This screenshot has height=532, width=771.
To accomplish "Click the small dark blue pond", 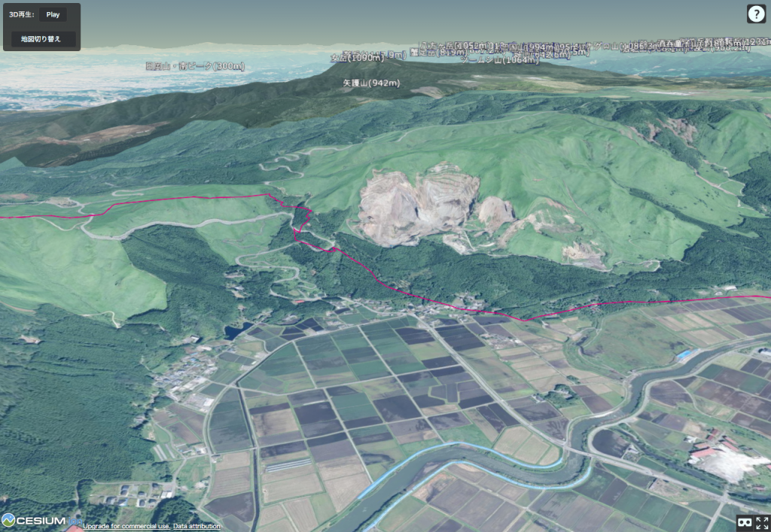I will pos(236,331).
